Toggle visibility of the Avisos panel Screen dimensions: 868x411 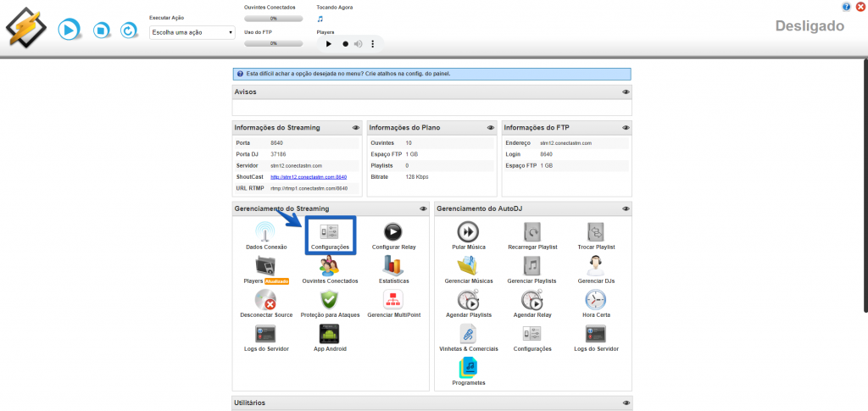tap(626, 92)
